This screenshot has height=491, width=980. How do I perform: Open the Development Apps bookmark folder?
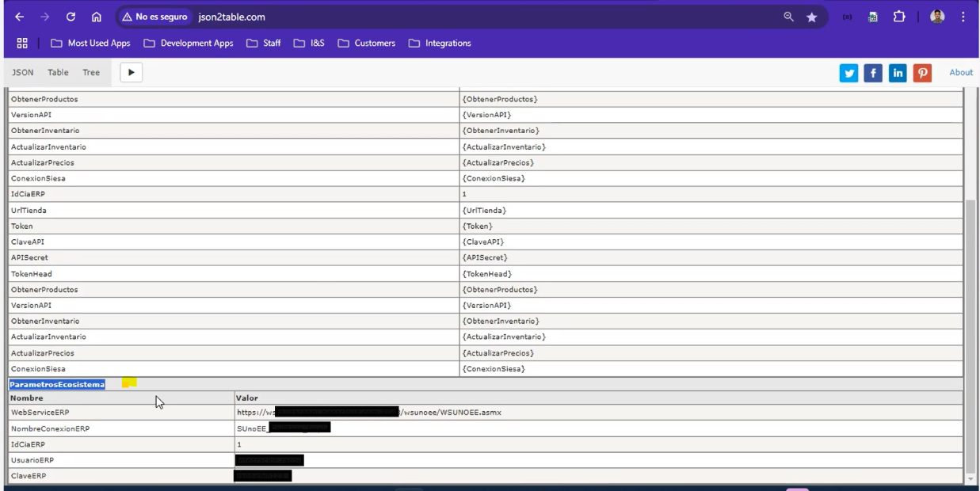point(189,43)
